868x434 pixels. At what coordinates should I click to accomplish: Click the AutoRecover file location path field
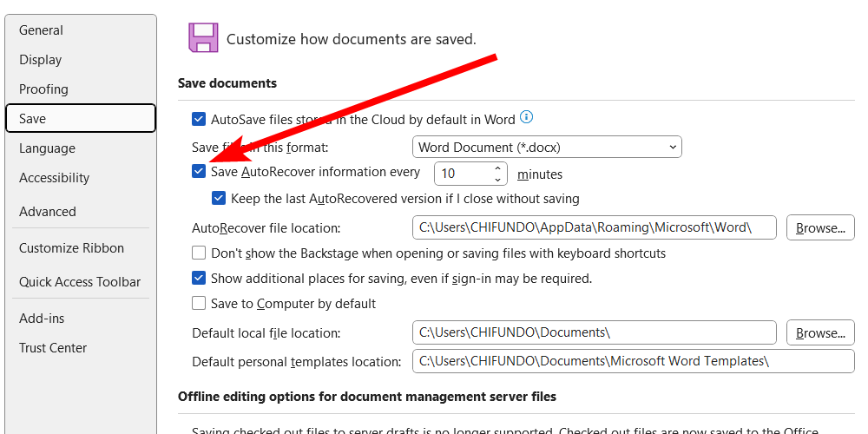595,227
